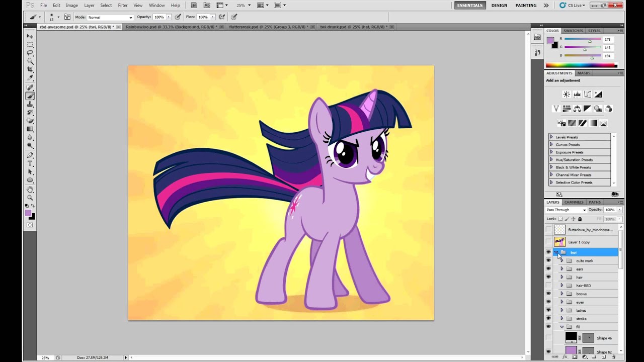Screen dimensions: 644x362
Task: Select the Spot Healing Brush tool
Action: point(30,87)
